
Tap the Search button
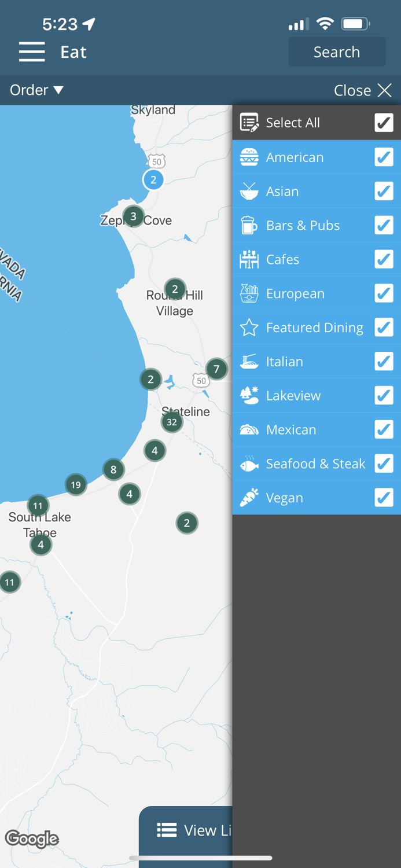click(x=337, y=52)
